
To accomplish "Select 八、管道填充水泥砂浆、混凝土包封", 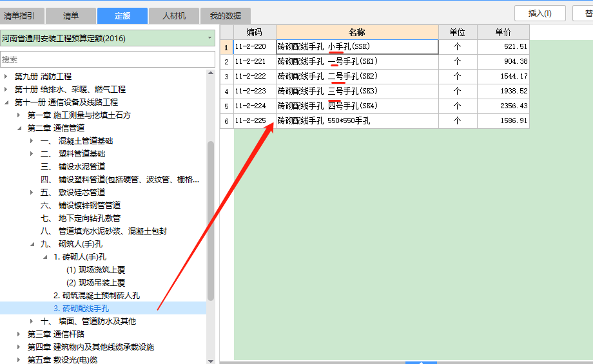I will pyautogui.click(x=104, y=231).
